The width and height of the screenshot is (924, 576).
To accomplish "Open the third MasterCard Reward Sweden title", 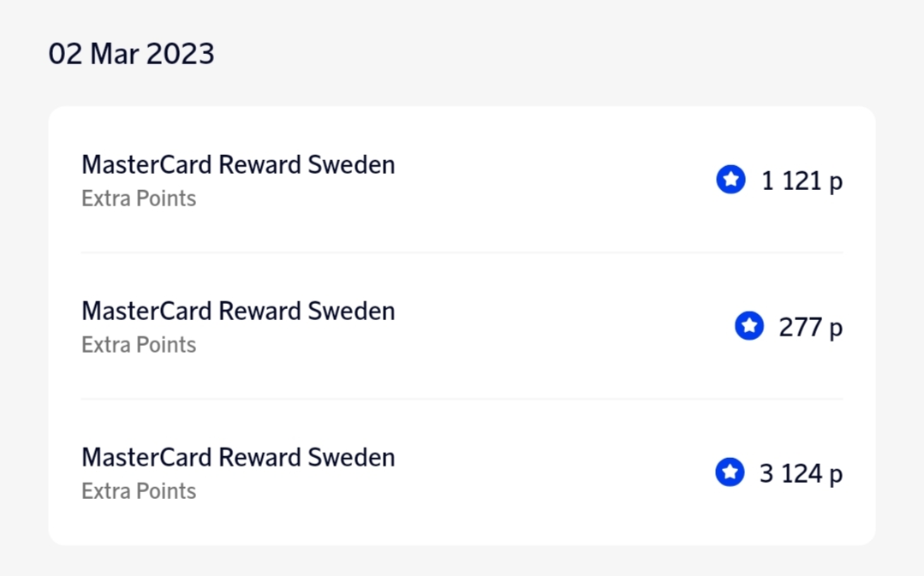I will [238, 457].
